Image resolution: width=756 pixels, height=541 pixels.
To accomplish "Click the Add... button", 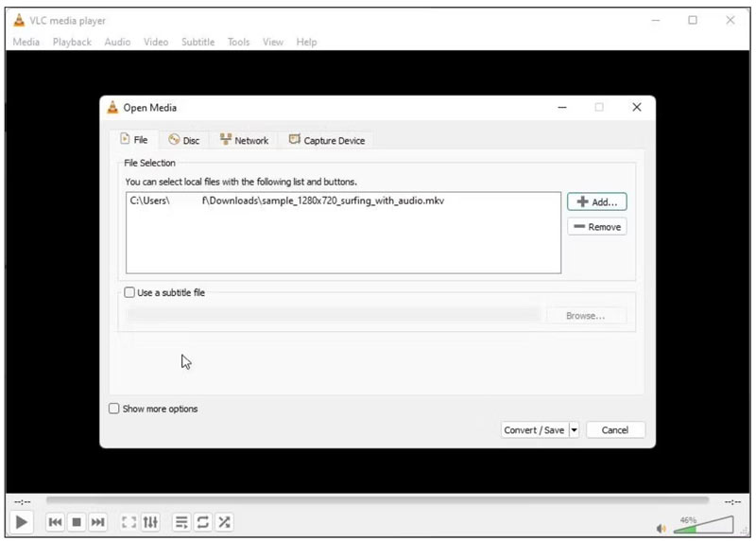I will (597, 201).
